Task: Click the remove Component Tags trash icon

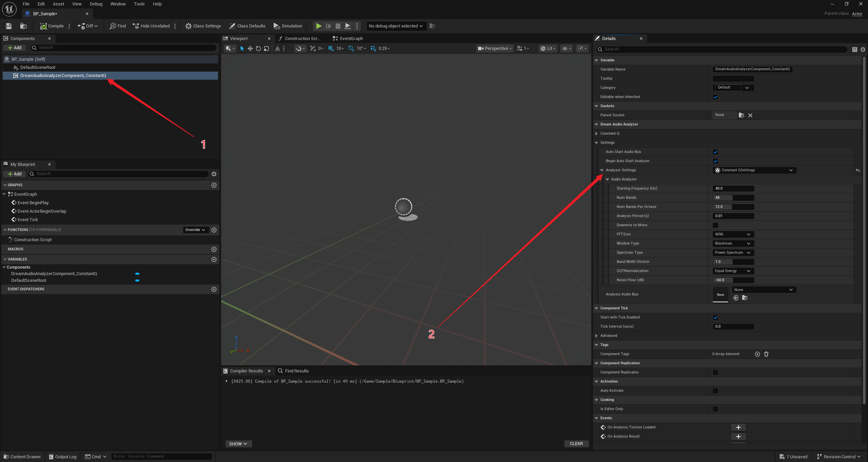Action: pos(766,354)
